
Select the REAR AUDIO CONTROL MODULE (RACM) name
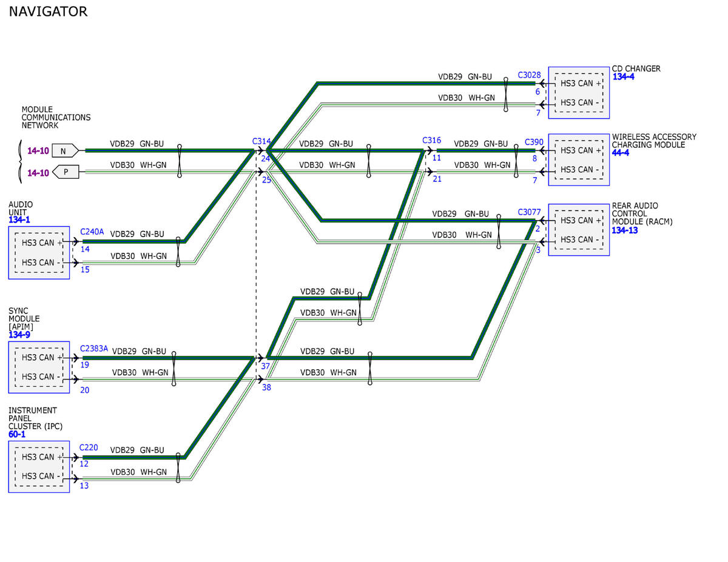(642, 214)
